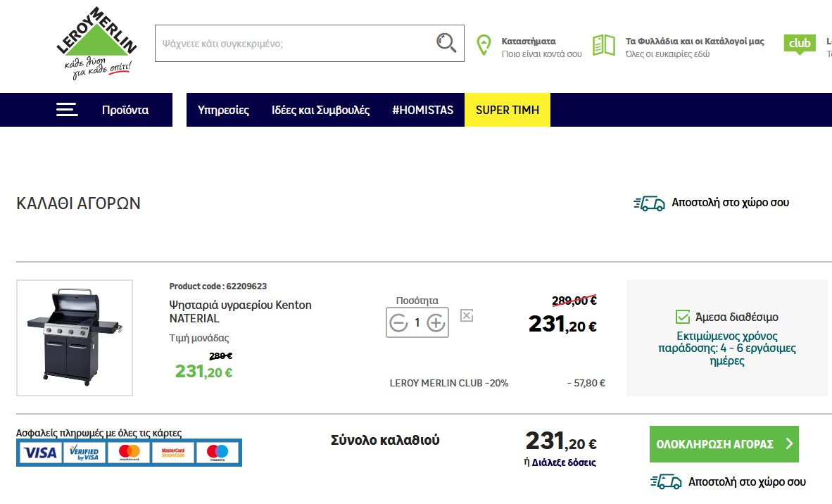Click the estimated delivery time text
Viewport: 832px width, 504px height.
click(x=727, y=348)
